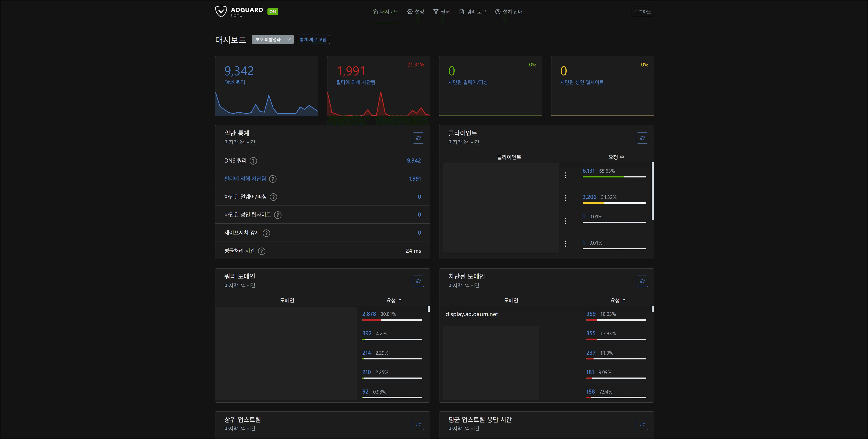
Task: Refresh the 일반 통계 card
Action: 418,138
